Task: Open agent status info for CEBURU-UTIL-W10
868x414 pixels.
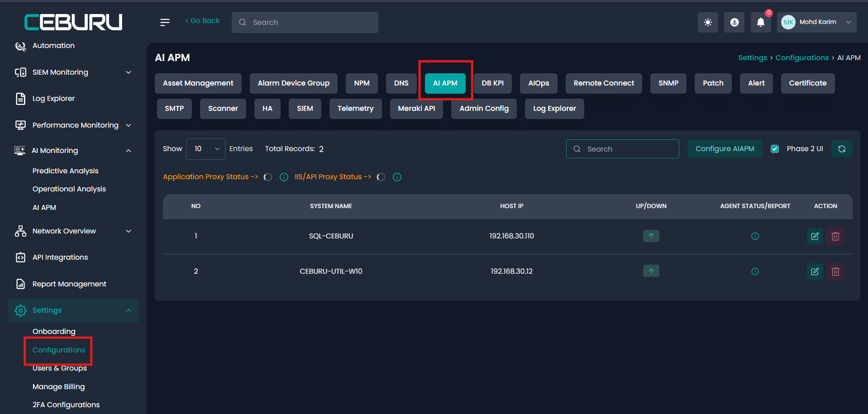Action: [755, 271]
